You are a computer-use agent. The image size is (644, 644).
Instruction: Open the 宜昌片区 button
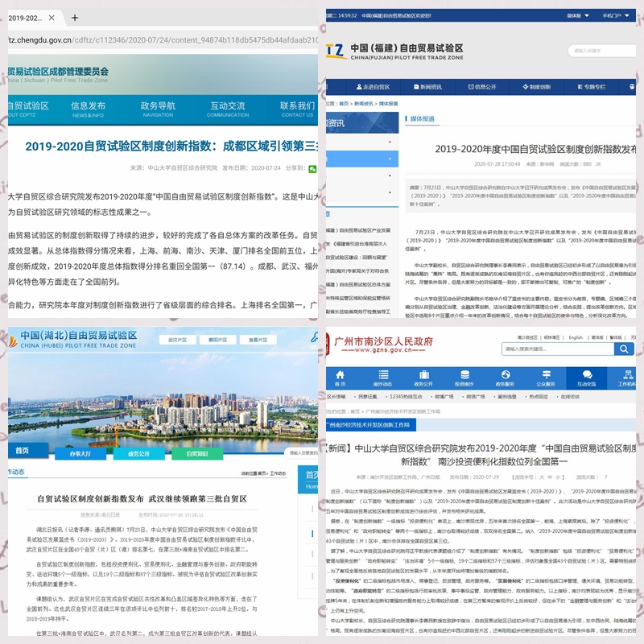(258, 340)
